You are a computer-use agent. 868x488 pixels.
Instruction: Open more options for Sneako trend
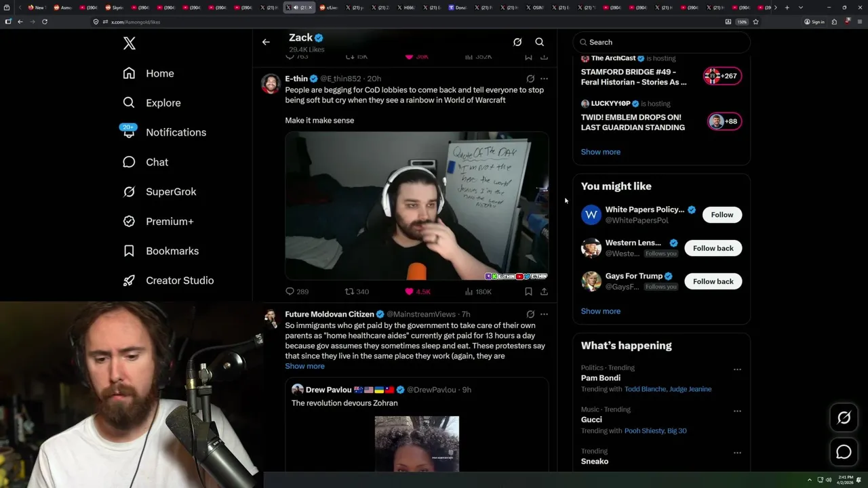click(x=737, y=453)
